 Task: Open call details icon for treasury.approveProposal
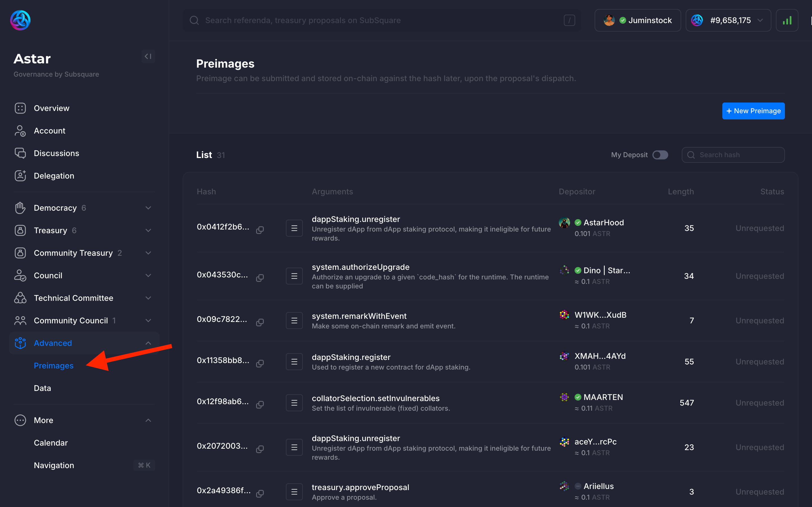[294, 492]
